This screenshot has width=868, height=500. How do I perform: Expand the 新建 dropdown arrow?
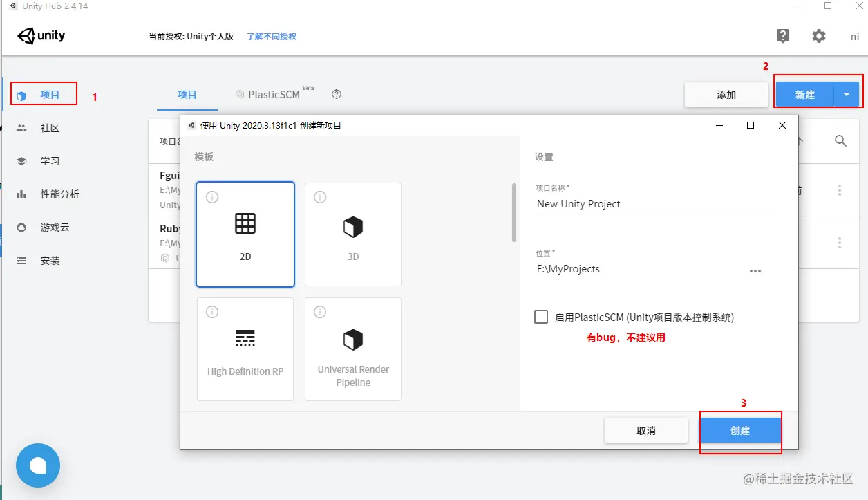(847, 95)
